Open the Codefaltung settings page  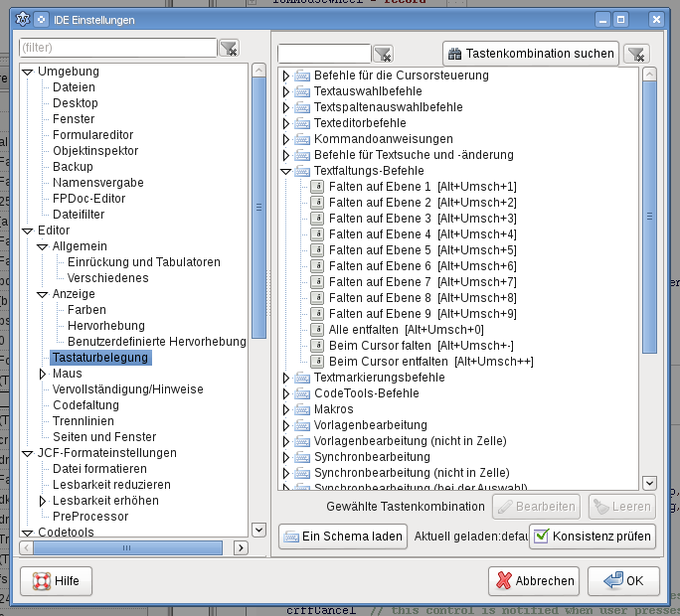pos(85,405)
